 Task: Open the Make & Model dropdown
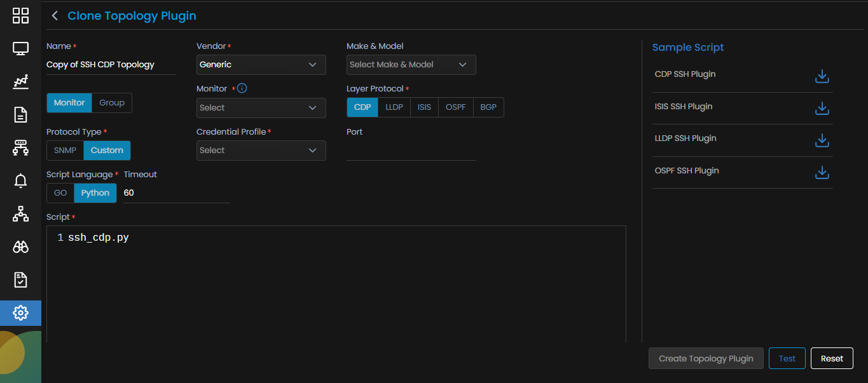click(411, 65)
